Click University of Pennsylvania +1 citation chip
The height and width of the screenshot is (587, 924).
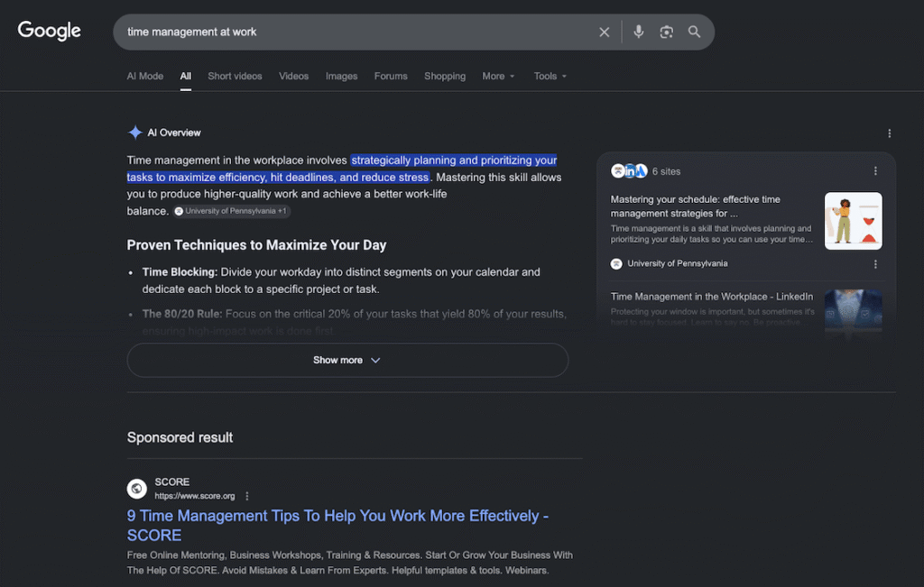click(231, 211)
